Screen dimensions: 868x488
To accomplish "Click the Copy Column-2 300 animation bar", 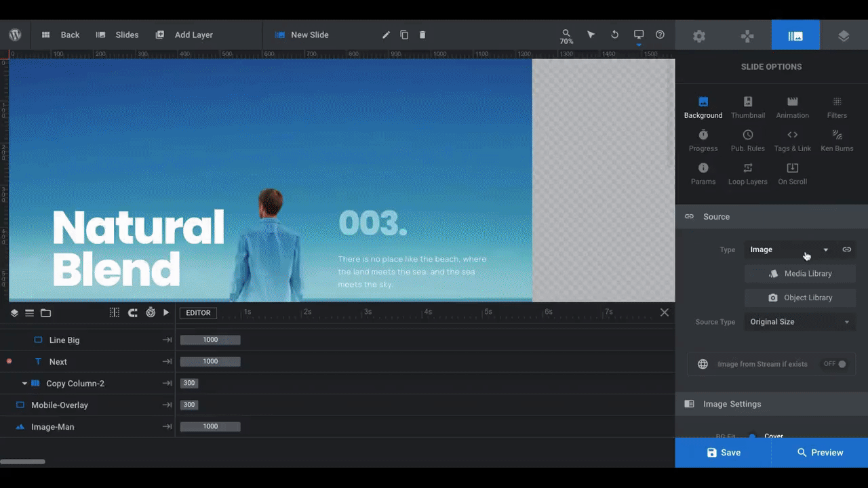I will pyautogui.click(x=189, y=384).
